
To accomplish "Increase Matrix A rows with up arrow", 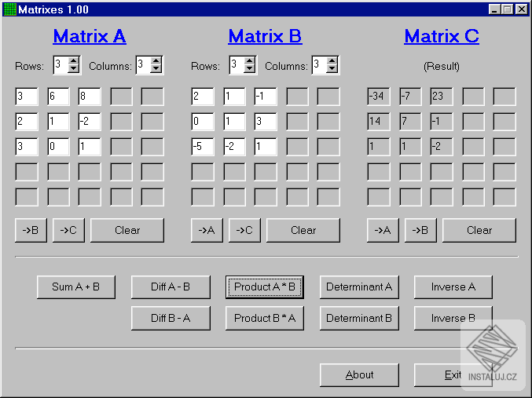I will pyautogui.click(x=74, y=61).
